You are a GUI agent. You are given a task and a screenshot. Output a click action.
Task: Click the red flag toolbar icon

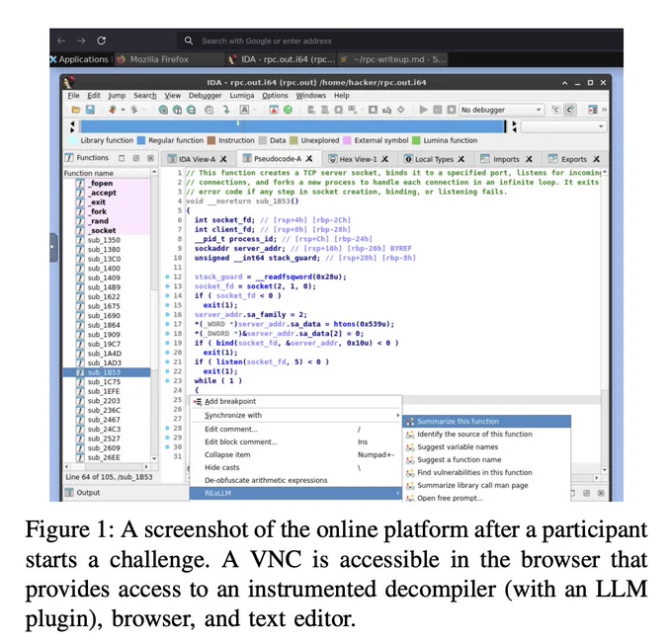(x=274, y=110)
